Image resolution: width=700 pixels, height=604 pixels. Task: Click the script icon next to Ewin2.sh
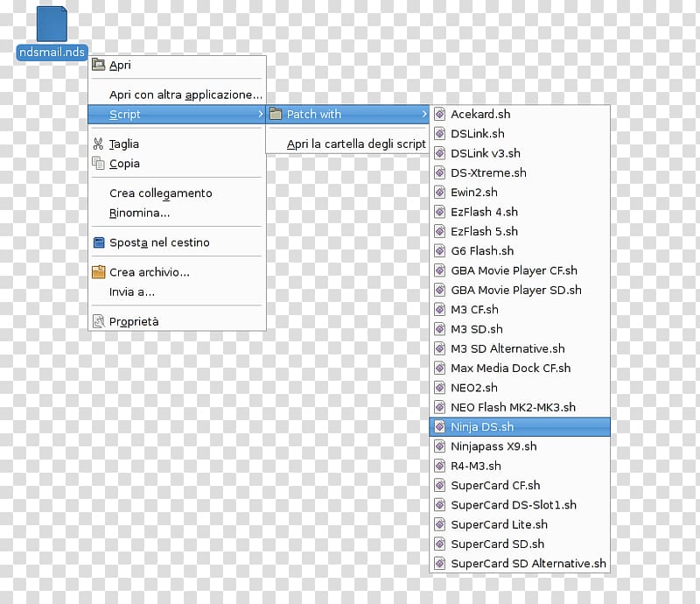440,192
